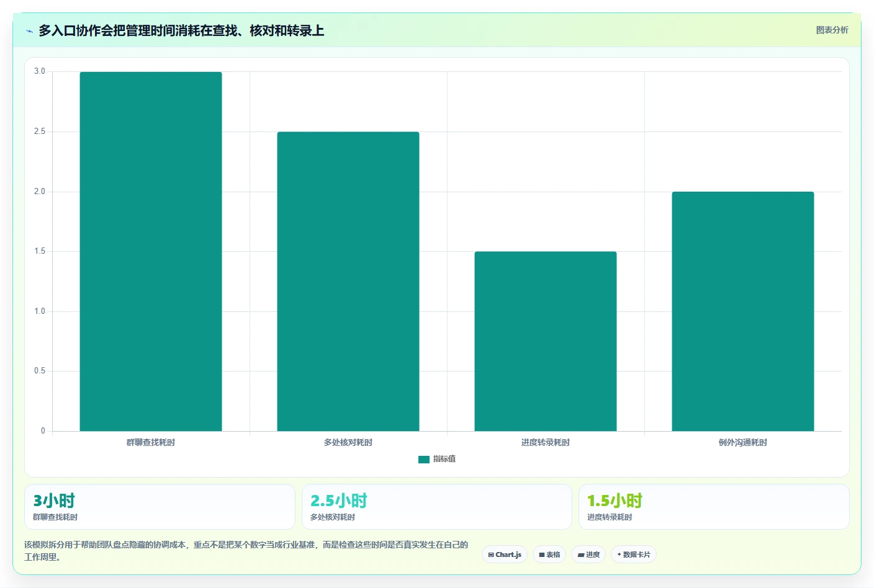Click the 例外沟通耗时 bar in chart

(743, 311)
